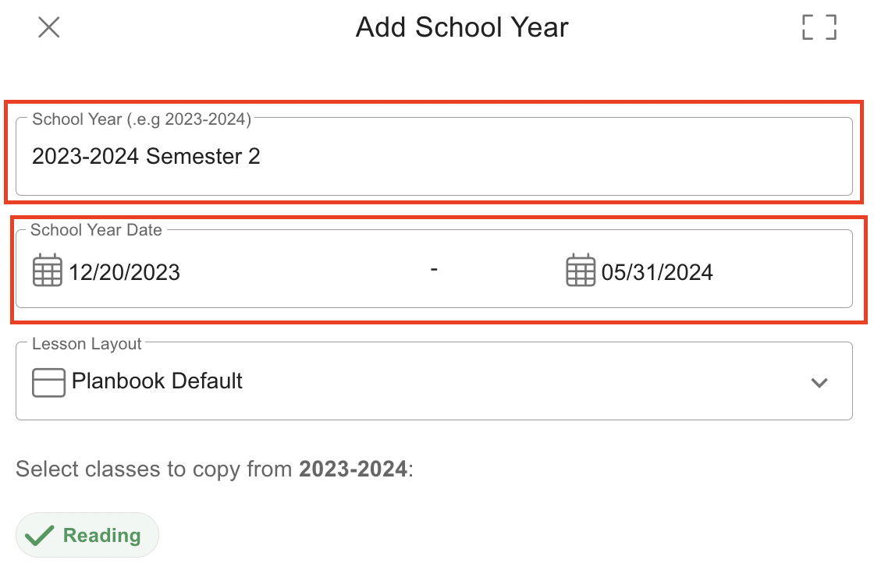Click the School Year (e.g. 2023-2024) label
Screen dimensions: 874x588
(x=141, y=119)
